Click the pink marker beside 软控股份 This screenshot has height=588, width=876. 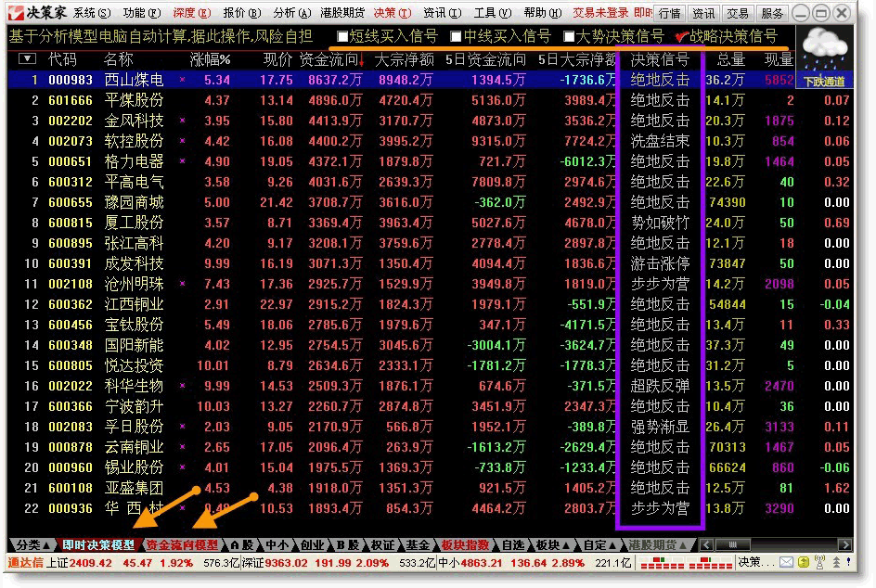[183, 141]
